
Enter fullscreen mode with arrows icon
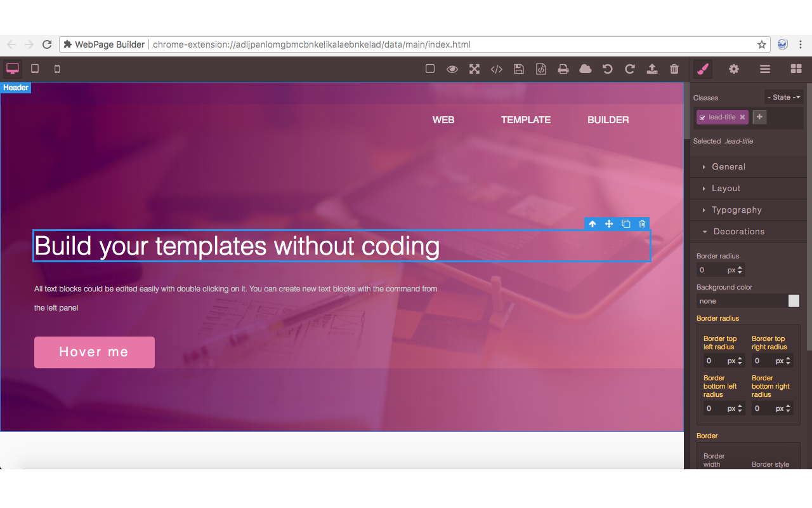[475, 69]
